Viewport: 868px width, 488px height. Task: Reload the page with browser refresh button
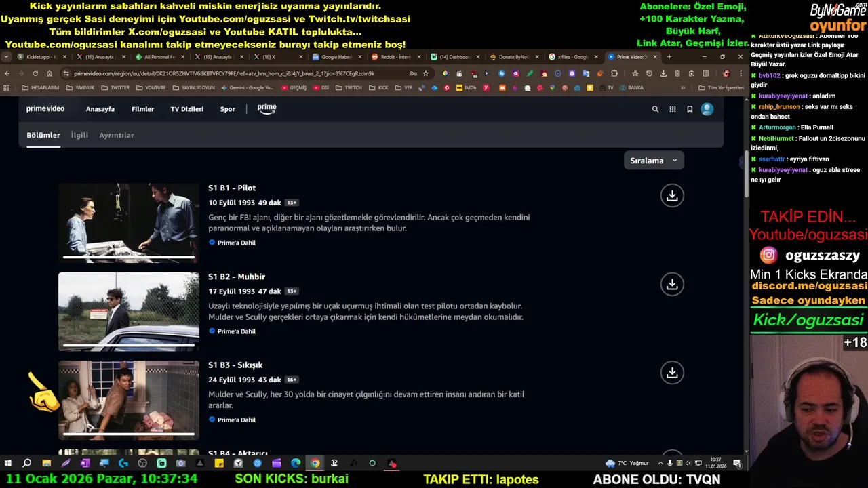click(35, 73)
